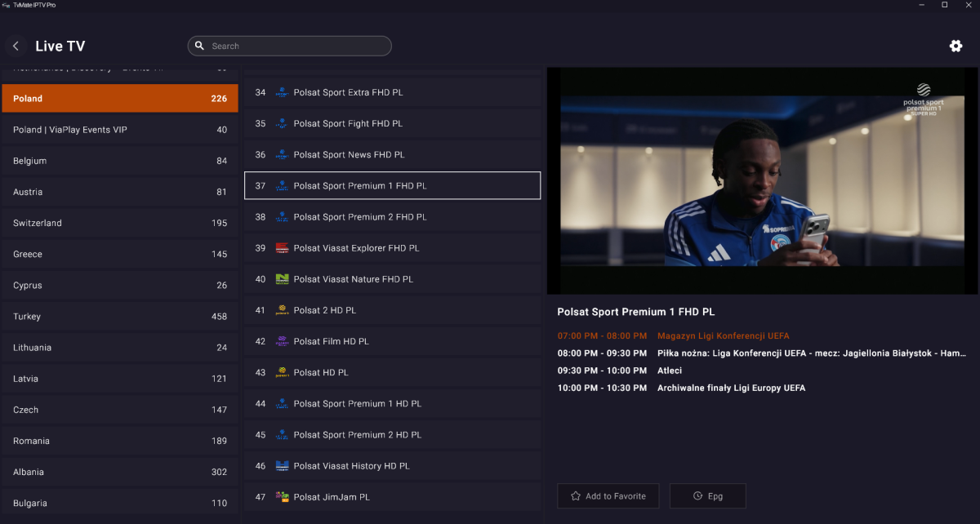The height and width of the screenshot is (524, 980).
Task: Select the Poland | ViaPlay Events VIP category
Action: click(119, 130)
